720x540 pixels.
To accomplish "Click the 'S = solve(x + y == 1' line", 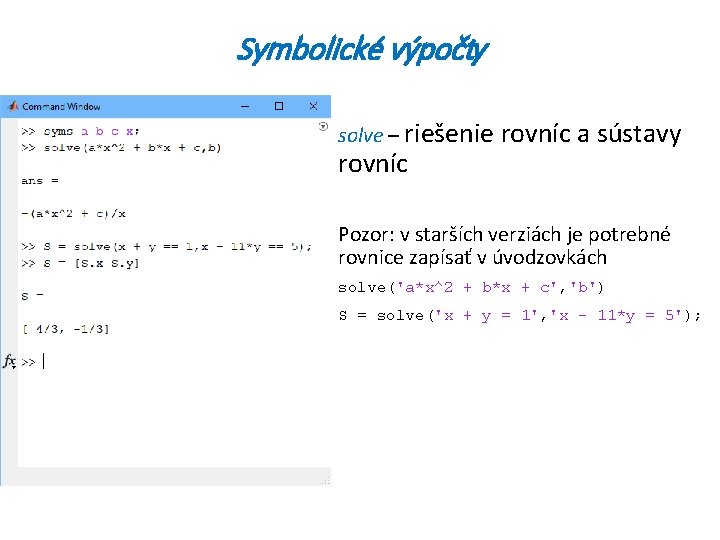I will click(x=166, y=247).
